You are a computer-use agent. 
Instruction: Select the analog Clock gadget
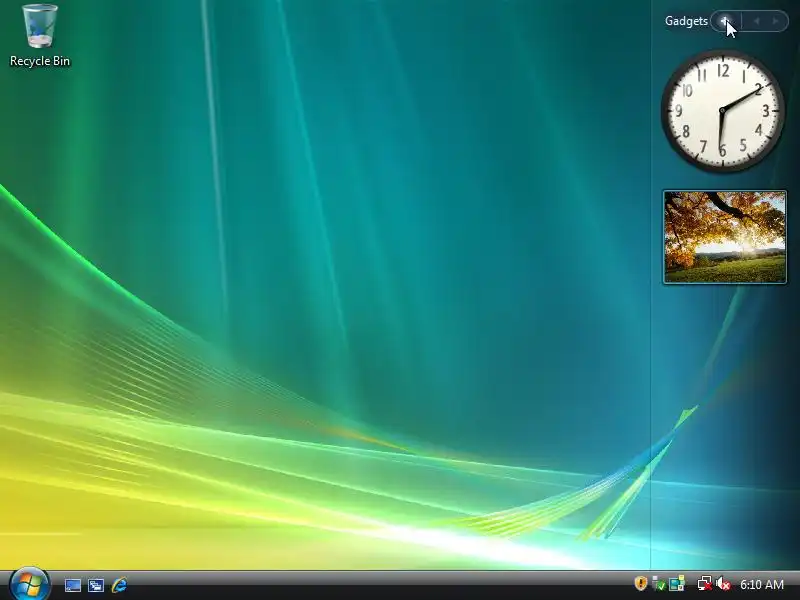[722, 111]
